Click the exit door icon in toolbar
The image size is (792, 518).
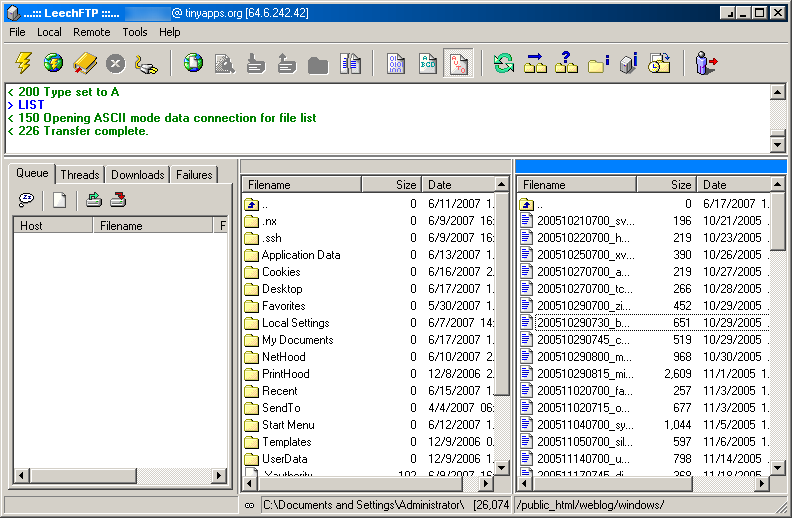click(x=707, y=64)
